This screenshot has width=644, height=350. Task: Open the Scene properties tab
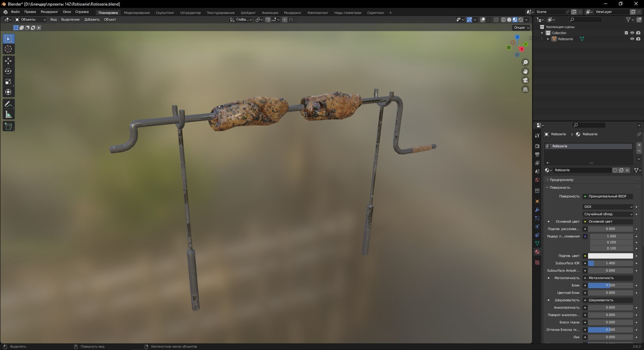pos(537,171)
